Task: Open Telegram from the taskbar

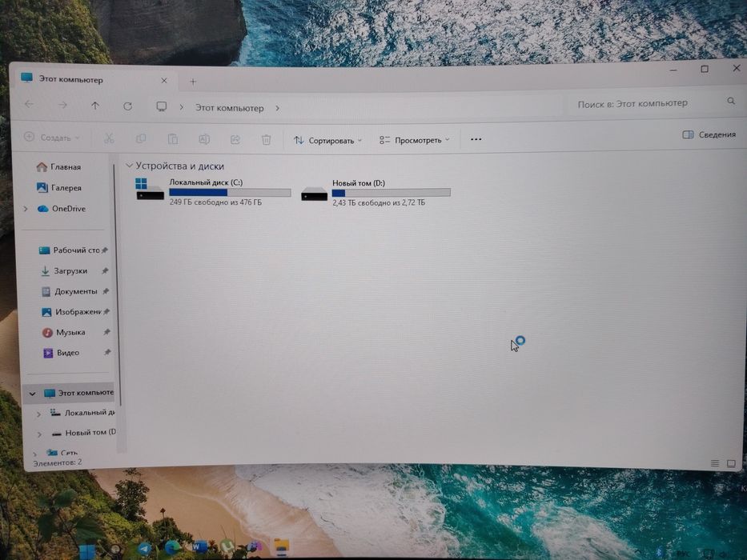Action: coord(144,549)
